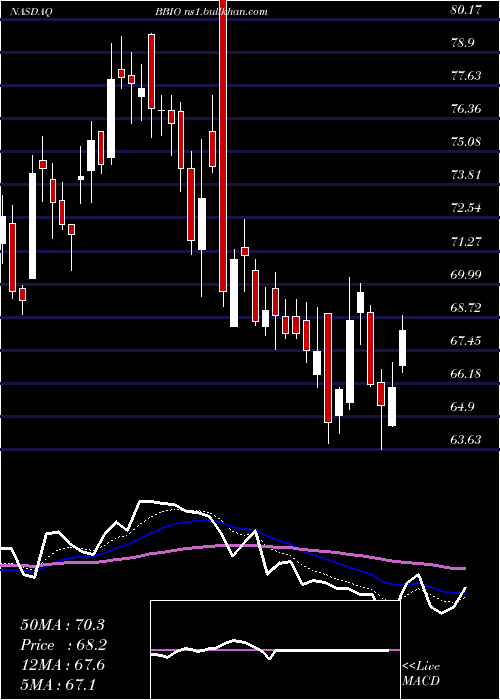Click the 63.63 price axis label
The height and width of the screenshot is (700, 500).
point(466,440)
